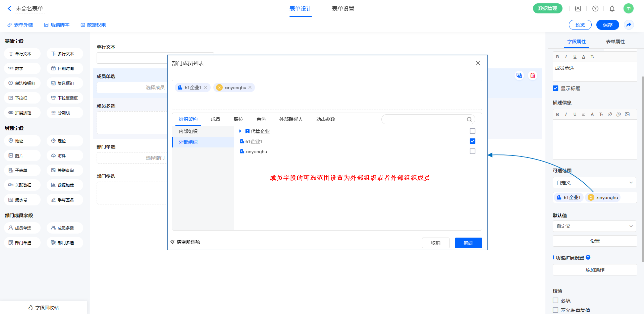Image resolution: width=644 pixels, height=314 pixels.
Task: Select 外部组织 in the dialog sidebar
Action: 203,142
